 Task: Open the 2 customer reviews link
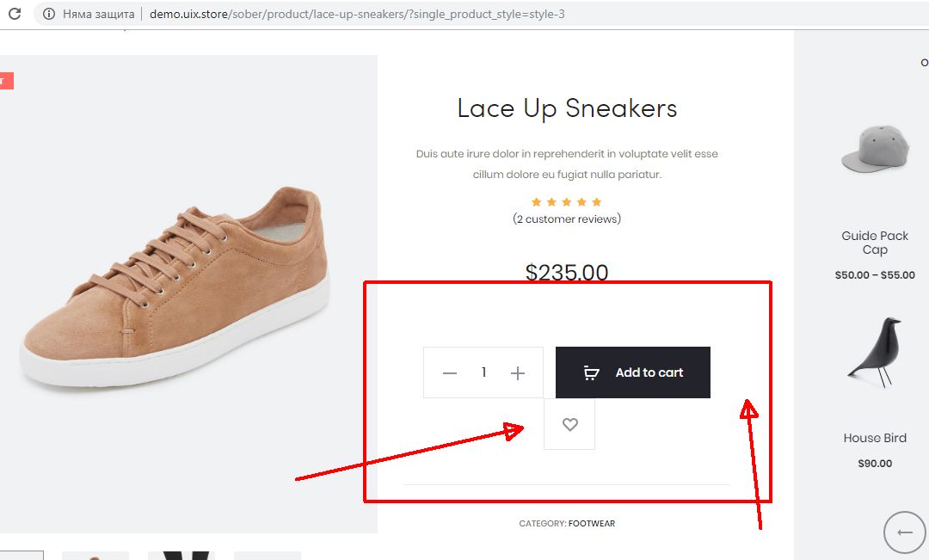coord(567,219)
